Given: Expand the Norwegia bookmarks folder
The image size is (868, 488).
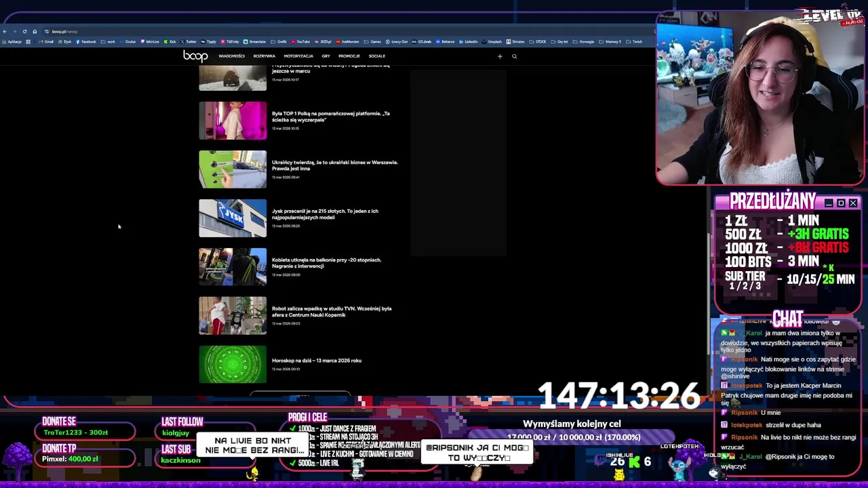Looking at the screenshot, I should (x=584, y=42).
